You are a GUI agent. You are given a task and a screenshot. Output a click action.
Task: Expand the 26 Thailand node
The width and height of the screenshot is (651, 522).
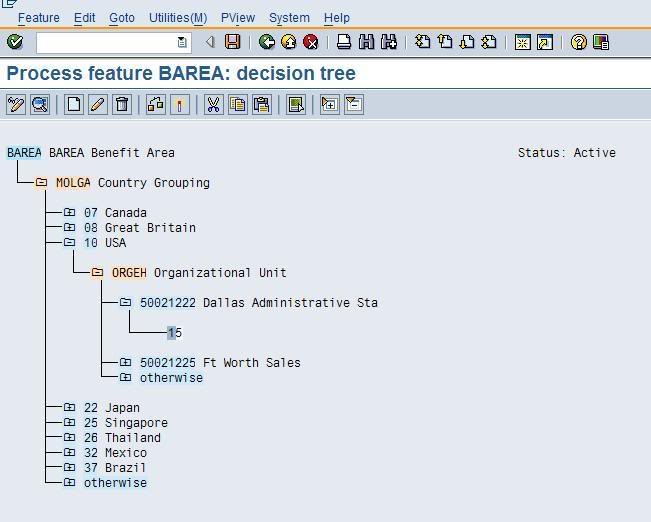click(x=69, y=437)
